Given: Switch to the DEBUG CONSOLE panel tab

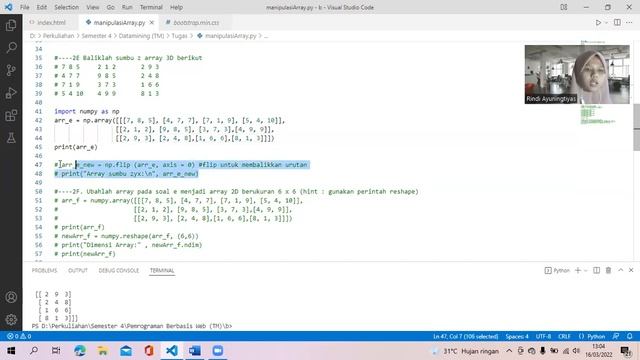Looking at the screenshot, I should 119,271.
